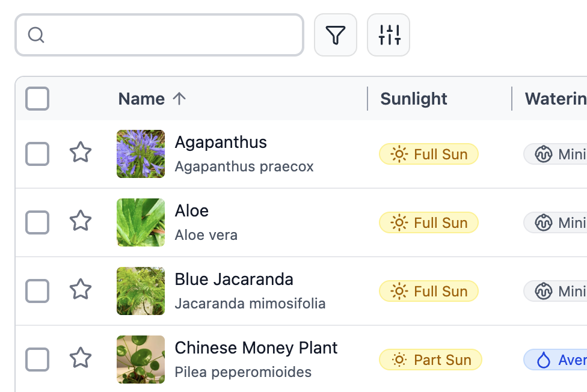The image size is (587, 392).
Task: Click the search magnifier icon
Action: click(x=36, y=35)
